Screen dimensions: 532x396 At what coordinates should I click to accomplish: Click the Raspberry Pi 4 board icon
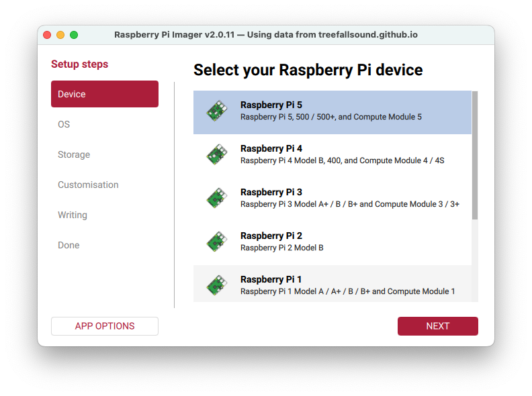(x=217, y=154)
